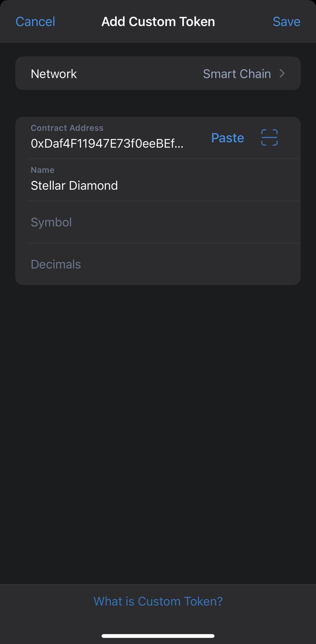Open the What is Custom Token? link
This screenshot has width=316, height=644.
[x=158, y=601]
